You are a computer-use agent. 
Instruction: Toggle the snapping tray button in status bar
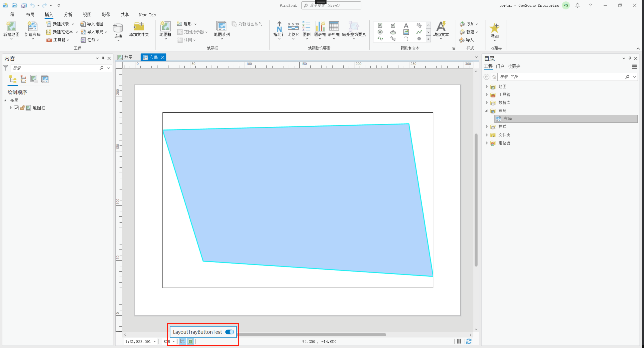[183, 341]
